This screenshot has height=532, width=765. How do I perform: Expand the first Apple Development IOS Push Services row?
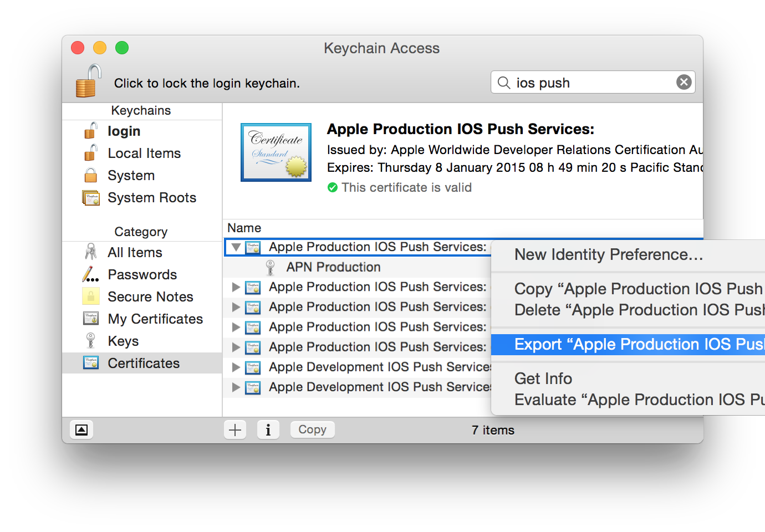236,367
